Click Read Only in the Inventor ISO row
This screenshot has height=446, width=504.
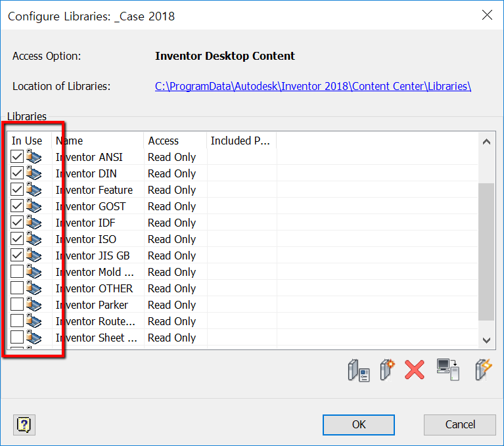pos(172,239)
